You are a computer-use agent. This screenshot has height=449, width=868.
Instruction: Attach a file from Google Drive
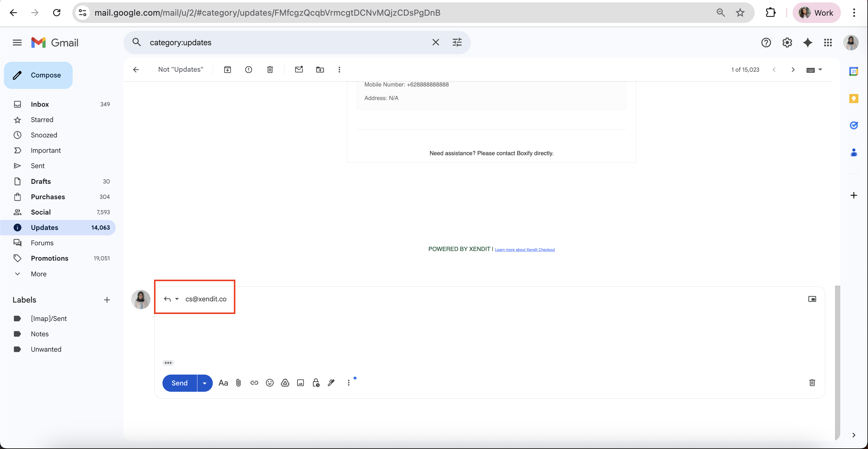tap(285, 383)
